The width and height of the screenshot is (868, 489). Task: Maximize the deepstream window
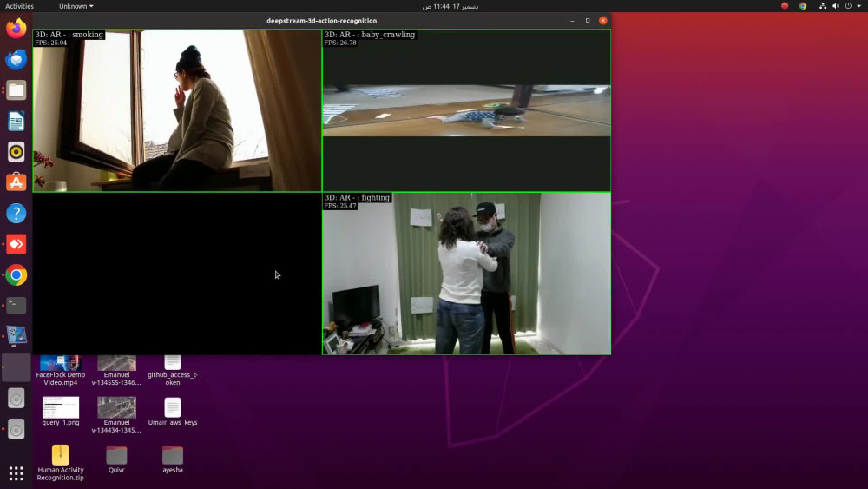pos(588,21)
